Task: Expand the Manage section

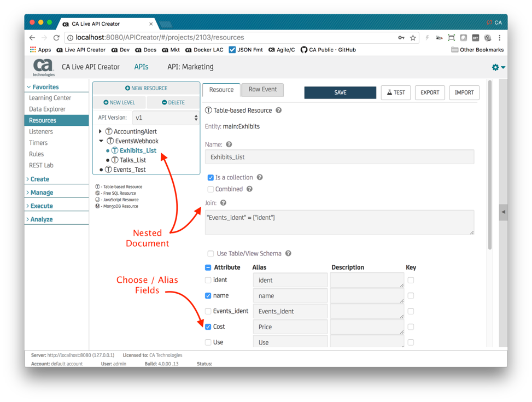Action: tap(40, 193)
